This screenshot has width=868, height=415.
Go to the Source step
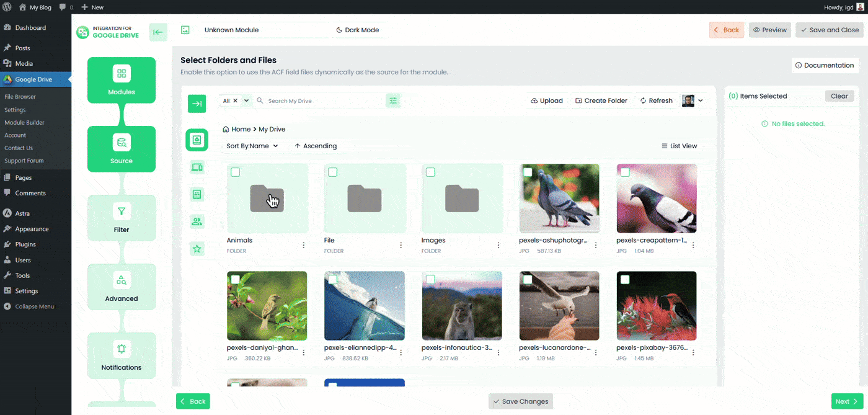(x=122, y=149)
